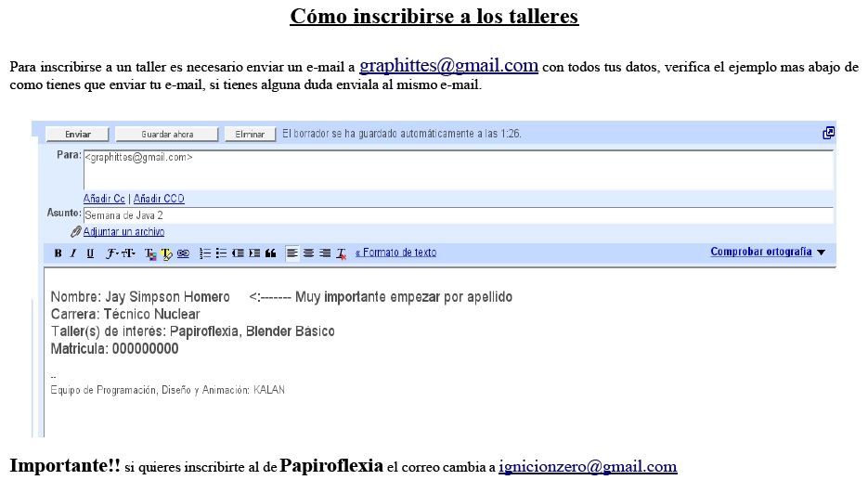
Task: Click the 'Nombre: Jay Simpson Homero' line
Action: pyautogui.click(x=140, y=297)
